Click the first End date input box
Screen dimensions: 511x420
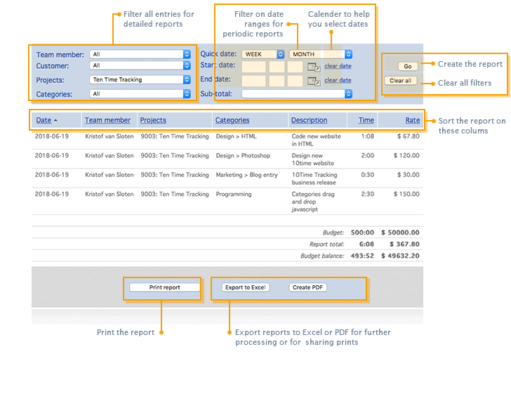point(253,81)
